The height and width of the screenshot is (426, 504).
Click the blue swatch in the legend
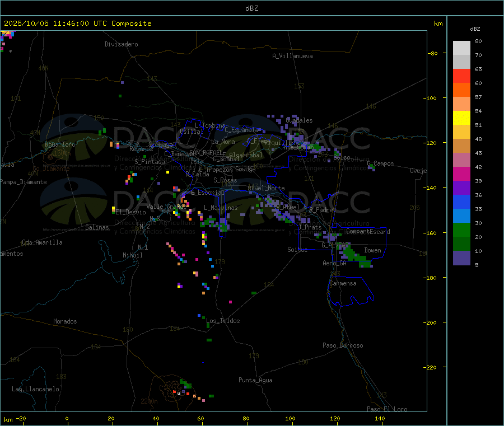(x=461, y=202)
